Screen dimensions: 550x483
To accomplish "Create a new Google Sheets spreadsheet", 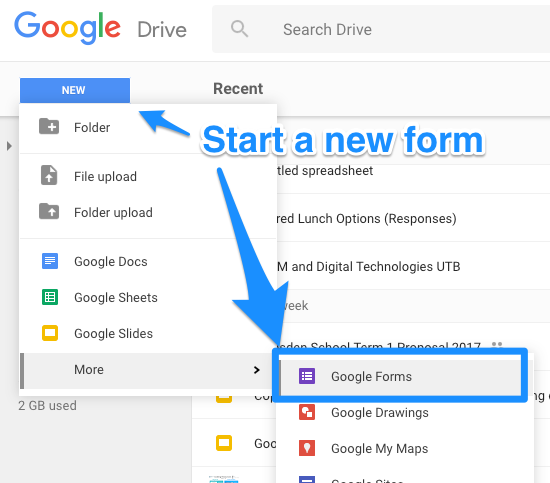I will pos(148,298).
